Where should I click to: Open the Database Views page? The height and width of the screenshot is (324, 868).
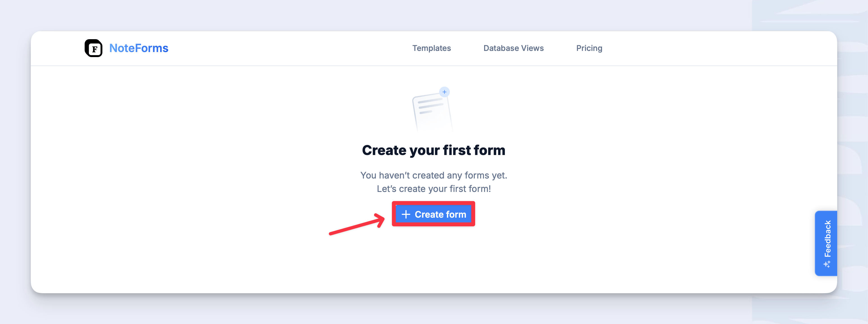pyautogui.click(x=514, y=48)
